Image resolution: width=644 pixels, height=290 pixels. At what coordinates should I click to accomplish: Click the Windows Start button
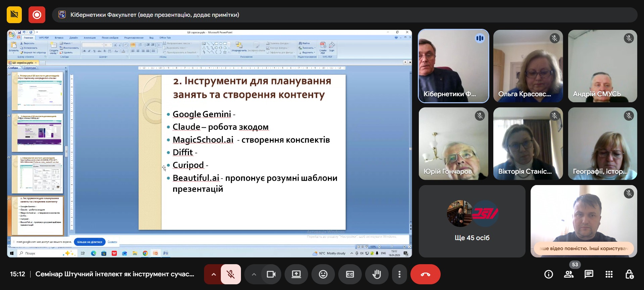click(12, 253)
